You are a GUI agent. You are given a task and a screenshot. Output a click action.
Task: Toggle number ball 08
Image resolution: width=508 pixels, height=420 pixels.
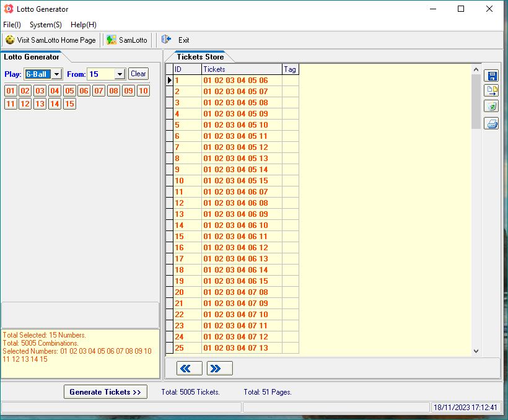point(114,90)
